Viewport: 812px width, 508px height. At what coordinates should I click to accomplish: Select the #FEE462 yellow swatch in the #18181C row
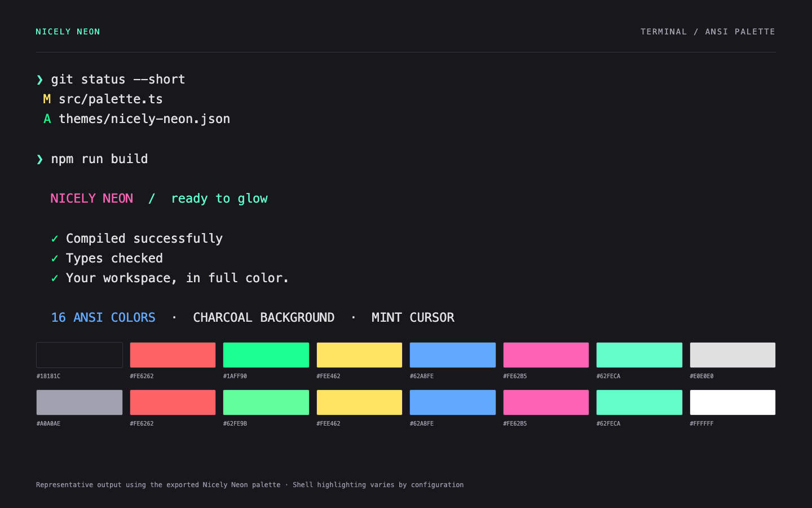click(x=359, y=355)
